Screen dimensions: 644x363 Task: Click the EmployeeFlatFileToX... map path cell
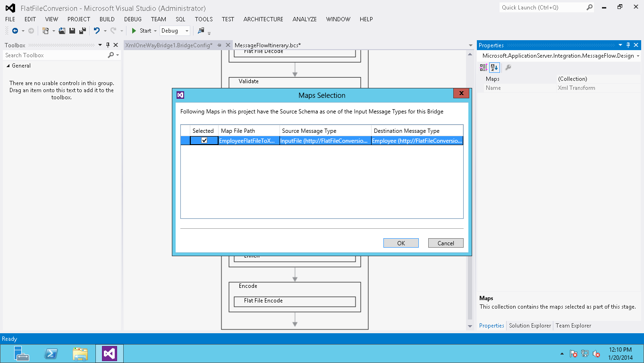pyautogui.click(x=249, y=140)
